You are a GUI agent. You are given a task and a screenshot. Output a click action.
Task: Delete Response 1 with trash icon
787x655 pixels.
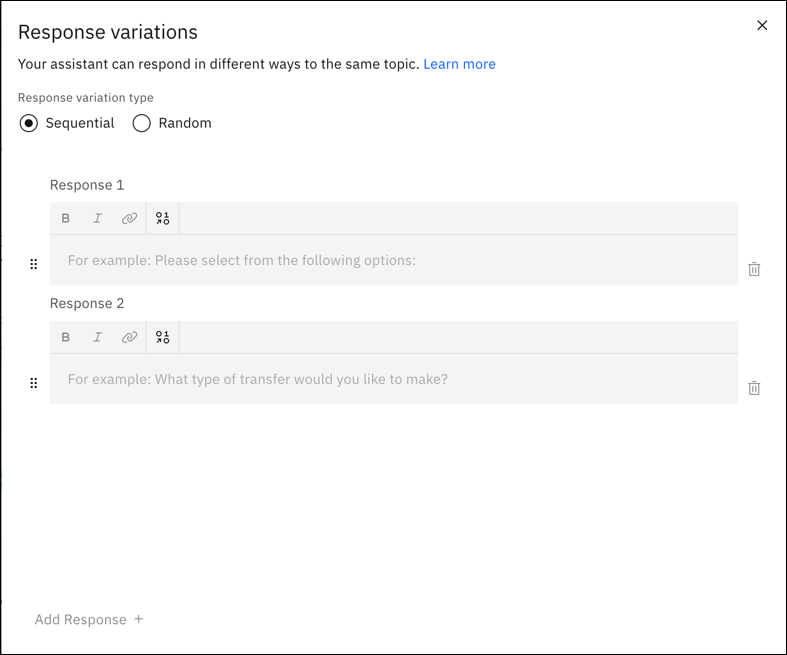[754, 269]
